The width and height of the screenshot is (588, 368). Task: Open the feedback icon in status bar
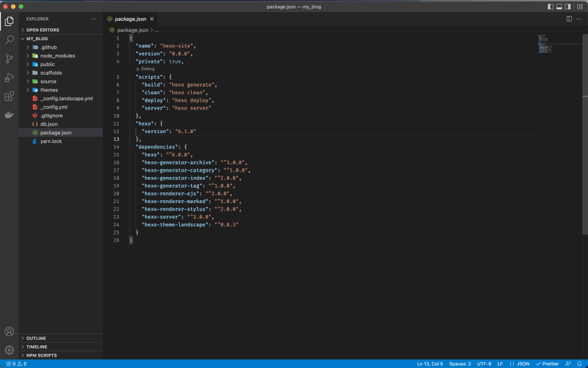[568, 364]
